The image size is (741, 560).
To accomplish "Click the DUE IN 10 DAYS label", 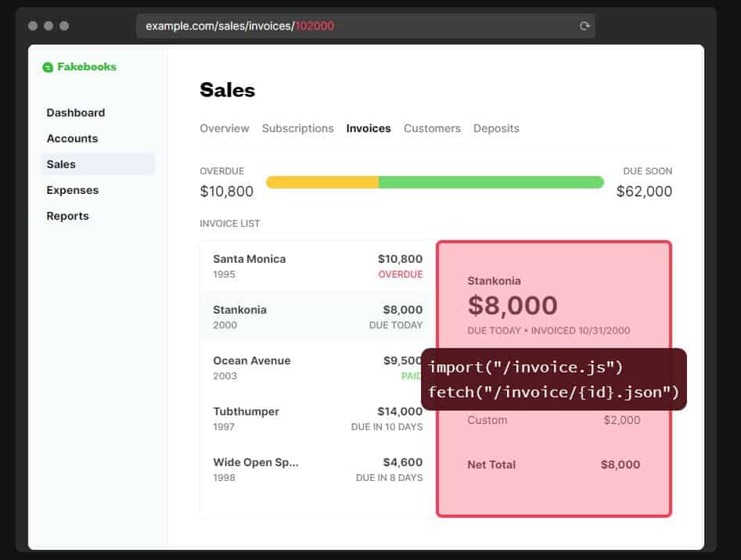I will click(x=387, y=427).
